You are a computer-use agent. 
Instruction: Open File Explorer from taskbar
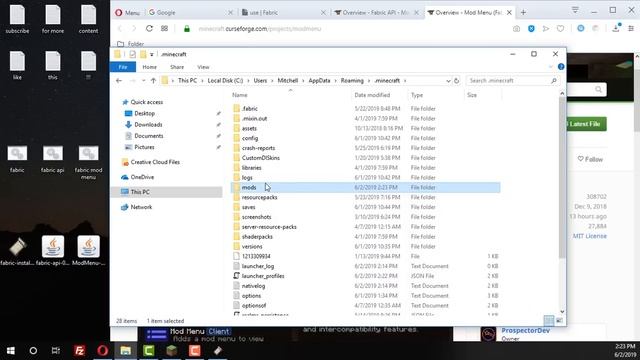126,351
